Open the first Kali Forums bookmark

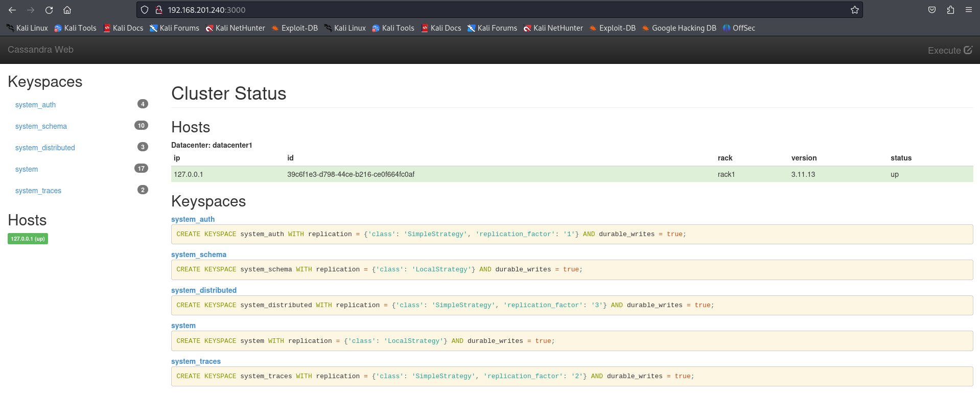click(x=174, y=28)
